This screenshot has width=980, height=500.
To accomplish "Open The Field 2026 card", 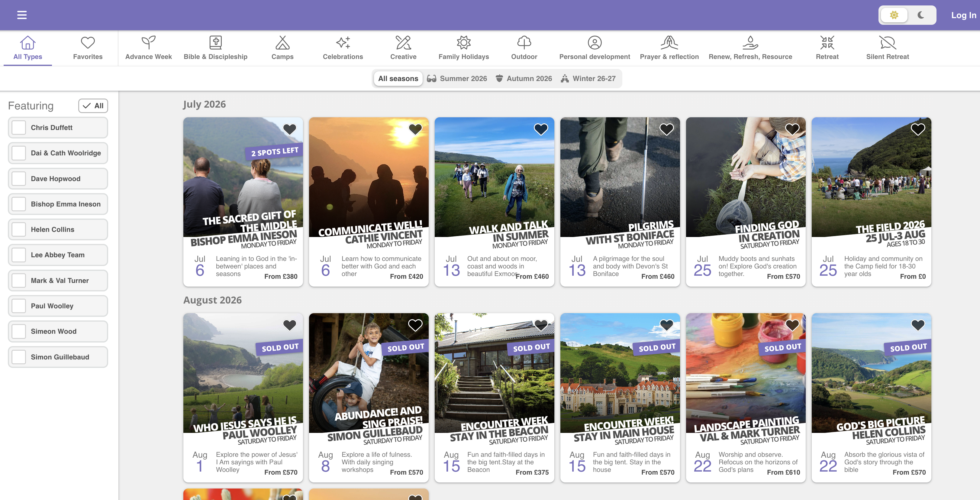I will point(871,202).
